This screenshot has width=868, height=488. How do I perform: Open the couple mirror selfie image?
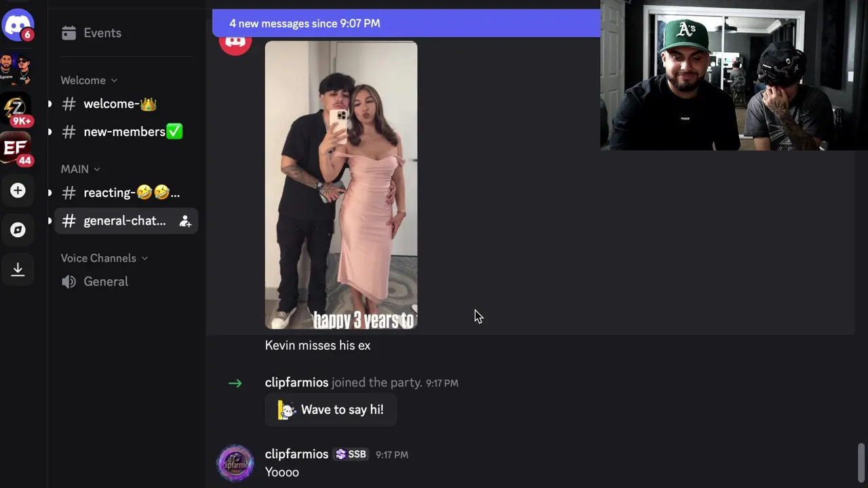pos(341,185)
